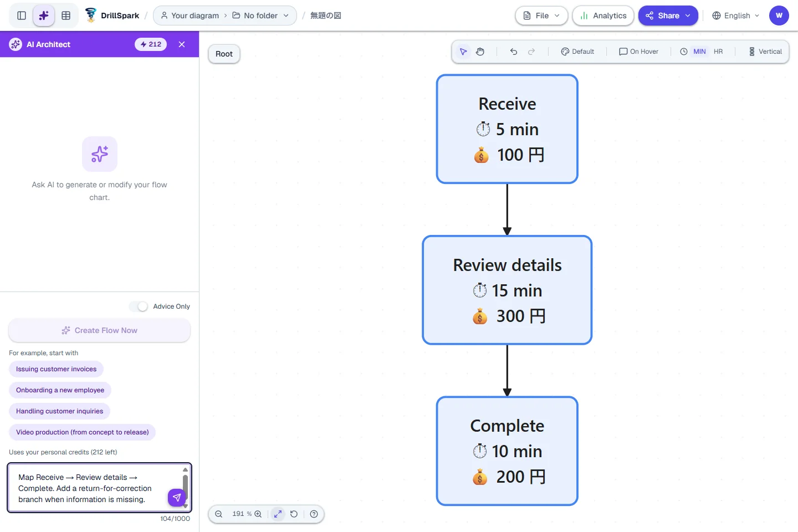Select Issuing customer invoices example
The width and height of the screenshot is (798, 532).
coord(56,369)
